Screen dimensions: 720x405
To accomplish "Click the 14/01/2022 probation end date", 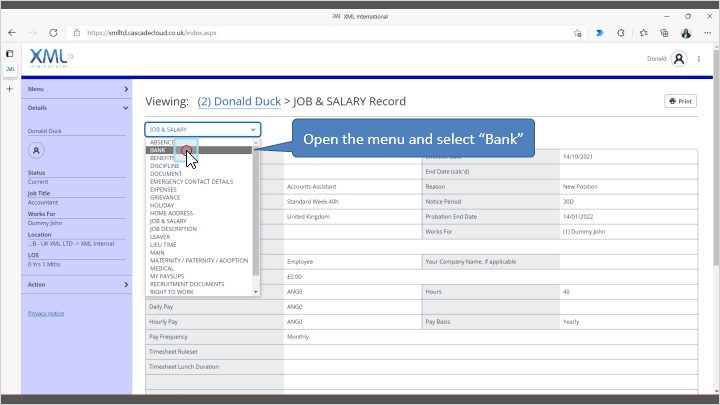I will [629, 217].
